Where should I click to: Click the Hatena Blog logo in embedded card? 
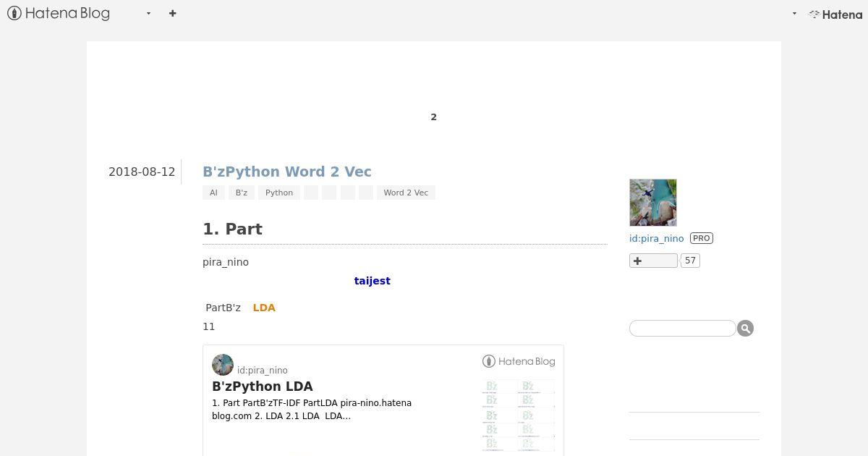click(519, 361)
